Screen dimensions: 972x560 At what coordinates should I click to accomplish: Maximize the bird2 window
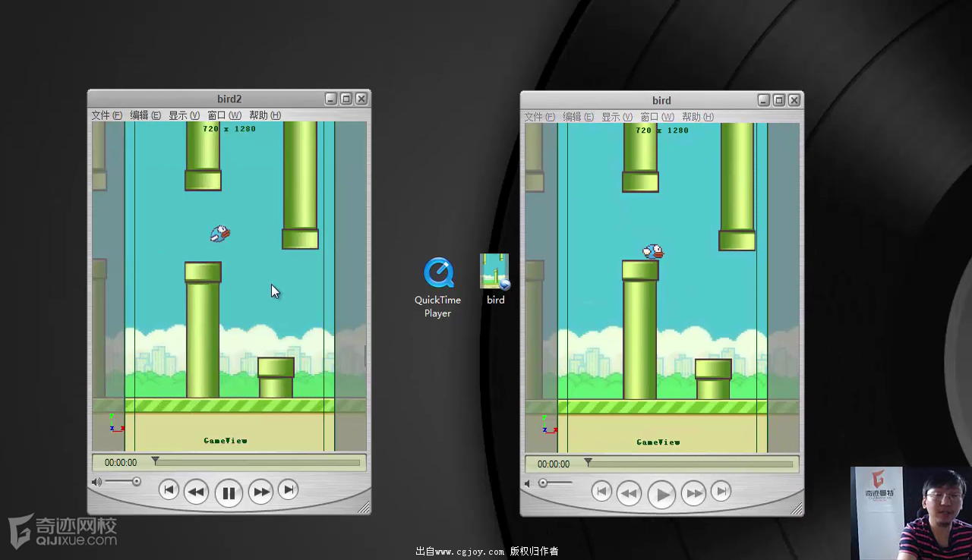point(346,99)
